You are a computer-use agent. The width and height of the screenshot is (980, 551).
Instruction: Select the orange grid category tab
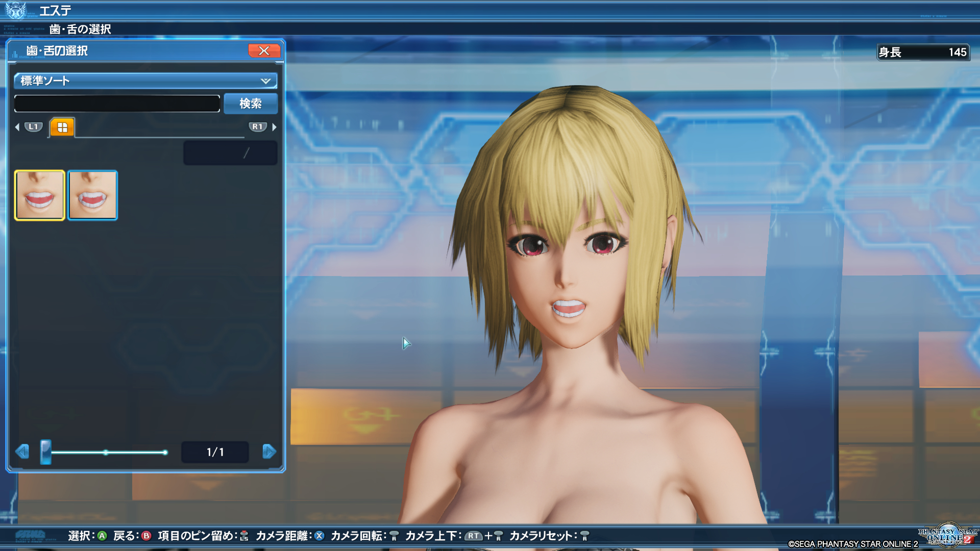tap(62, 128)
